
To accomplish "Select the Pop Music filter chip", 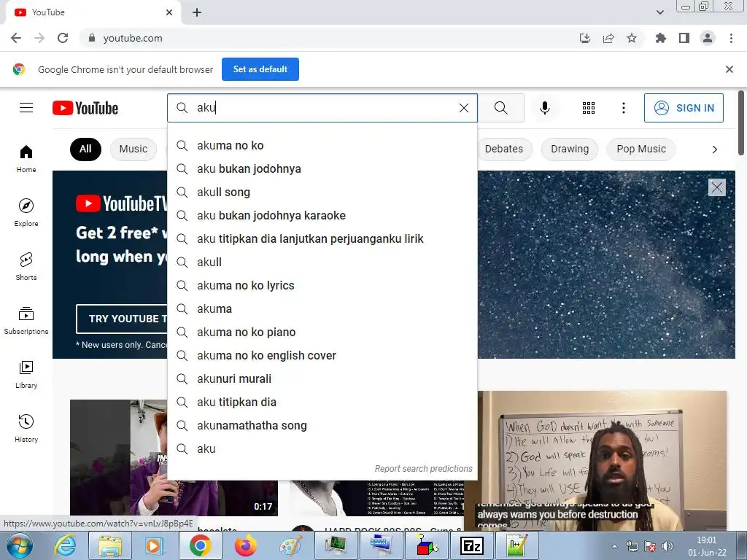I will pos(641,149).
